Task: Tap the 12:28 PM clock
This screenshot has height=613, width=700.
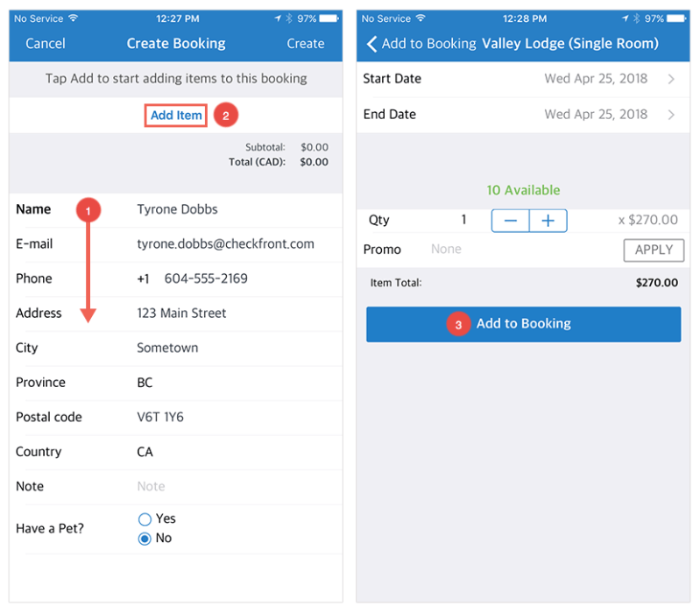Action: [525, 18]
